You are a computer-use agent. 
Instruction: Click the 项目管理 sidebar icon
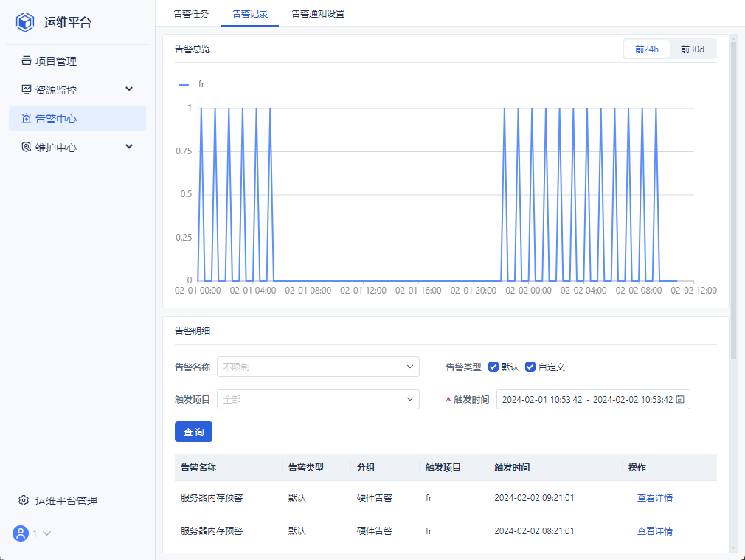pos(27,61)
